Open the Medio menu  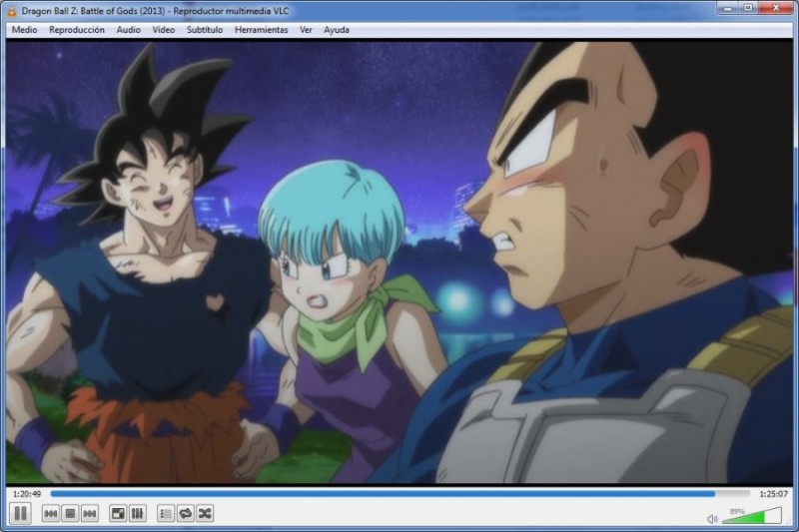tap(25, 30)
